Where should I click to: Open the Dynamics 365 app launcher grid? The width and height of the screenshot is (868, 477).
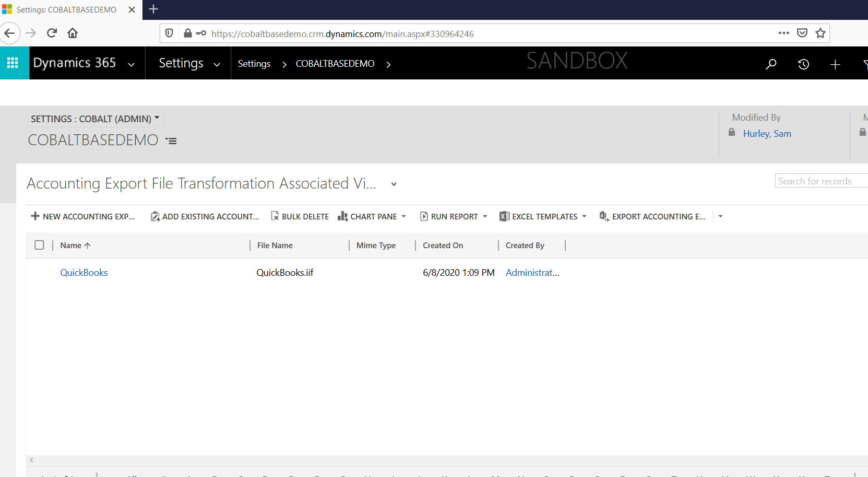(x=13, y=63)
